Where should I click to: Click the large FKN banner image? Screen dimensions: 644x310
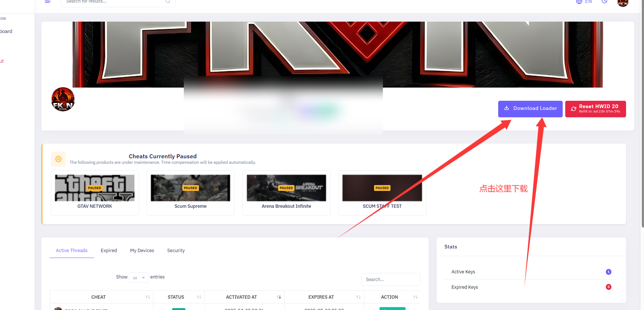coord(338,55)
